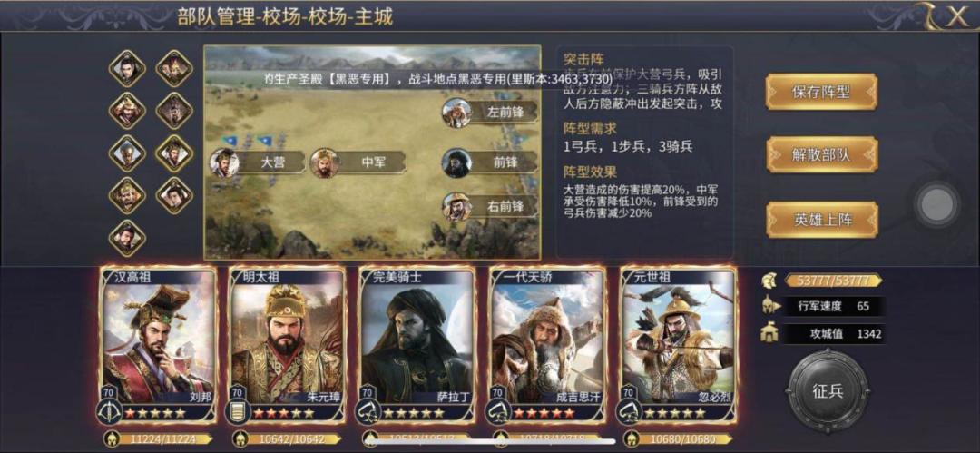Tap the gray floating assist circle
The image size is (980, 453).
(x=938, y=204)
